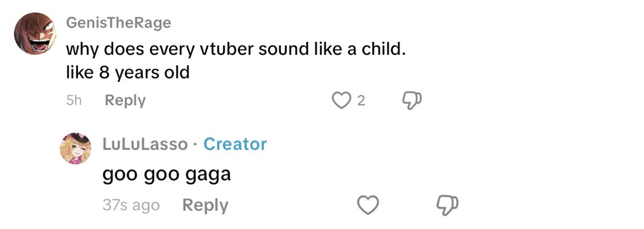Screen dimensions: 644x229
Task: Select the 'goo goo gaga' reply text
Action: click(167, 174)
